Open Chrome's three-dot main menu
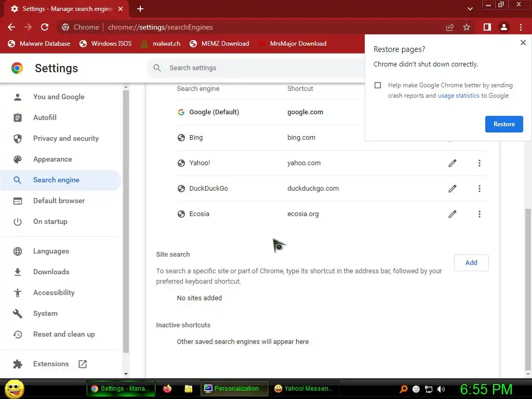The width and height of the screenshot is (532, 399). pos(521,27)
